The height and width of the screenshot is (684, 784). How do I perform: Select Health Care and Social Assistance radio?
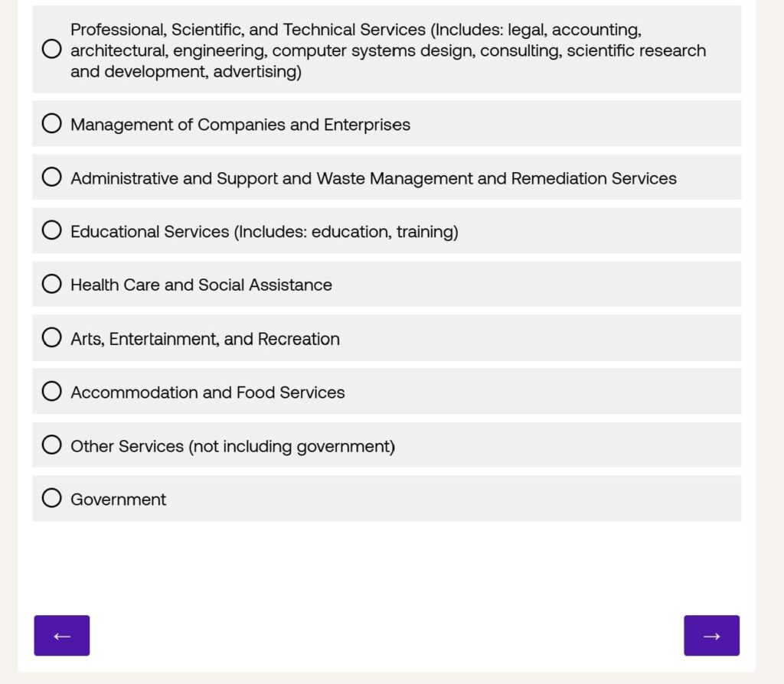point(52,285)
